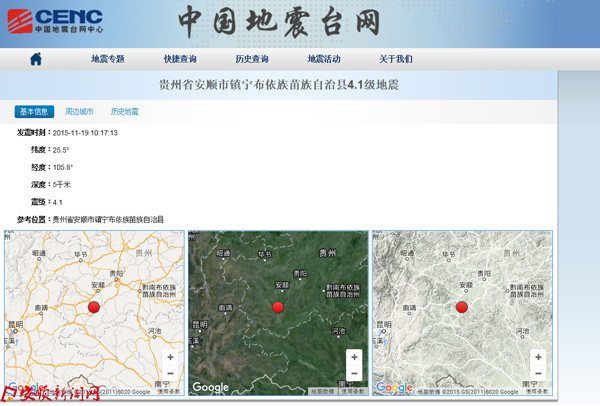The height and width of the screenshot is (406, 600).
Task: Open the 快捷查询 menu
Action: [180, 59]
